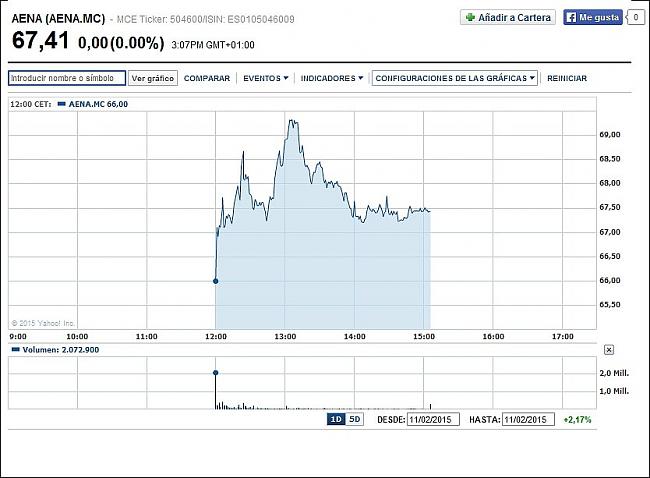Click the AENA.MC 66,00 legend label
This screenshot has width=650, height=478.
coord(98,104)
